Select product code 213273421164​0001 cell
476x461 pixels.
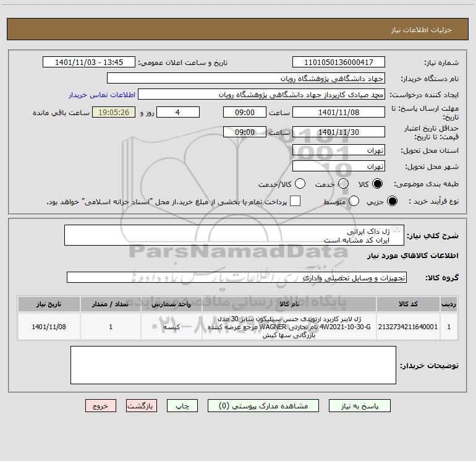[408, 327]
